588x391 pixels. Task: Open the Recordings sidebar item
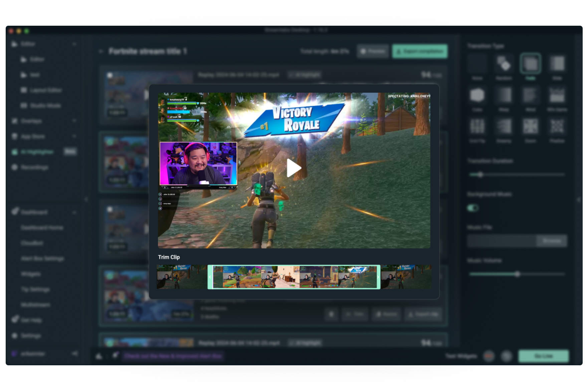click(x=34, y=167)
